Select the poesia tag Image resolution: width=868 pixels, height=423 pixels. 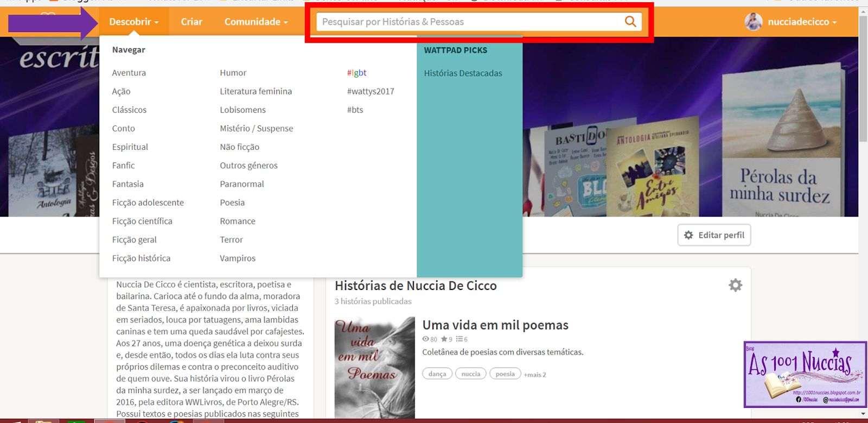(505, 374)
